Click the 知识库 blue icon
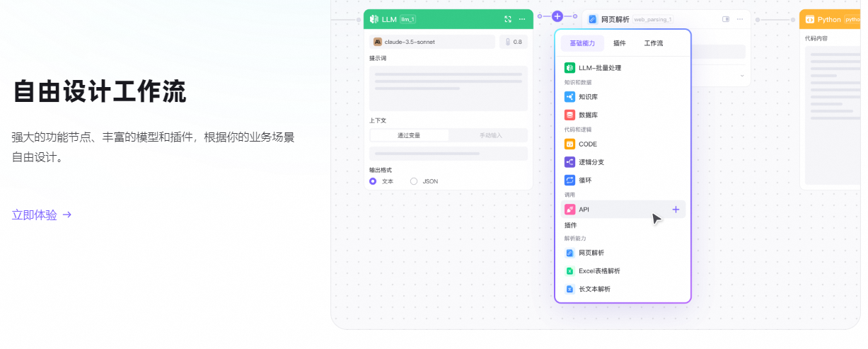Viewport: 868px width, 349px height. coord(569,97)
